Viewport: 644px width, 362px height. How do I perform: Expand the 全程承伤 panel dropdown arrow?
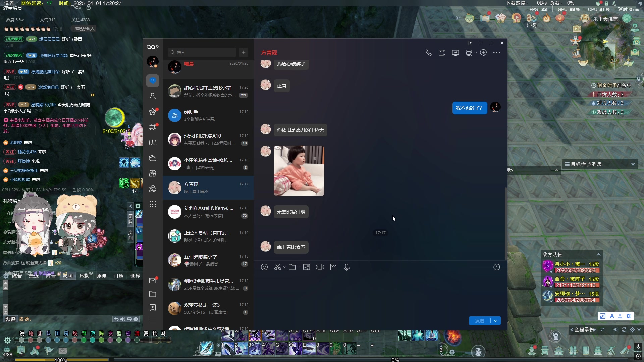639,330
